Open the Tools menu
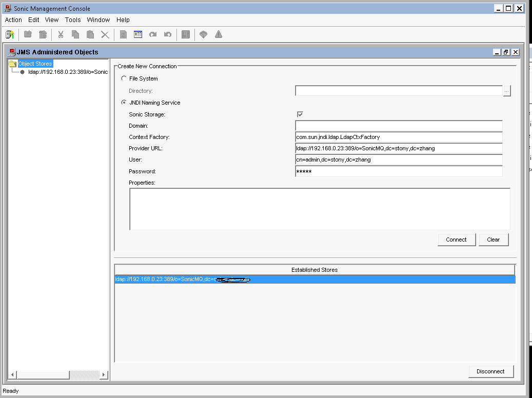Viewport: 532px width, 398px height. [72, 19]
